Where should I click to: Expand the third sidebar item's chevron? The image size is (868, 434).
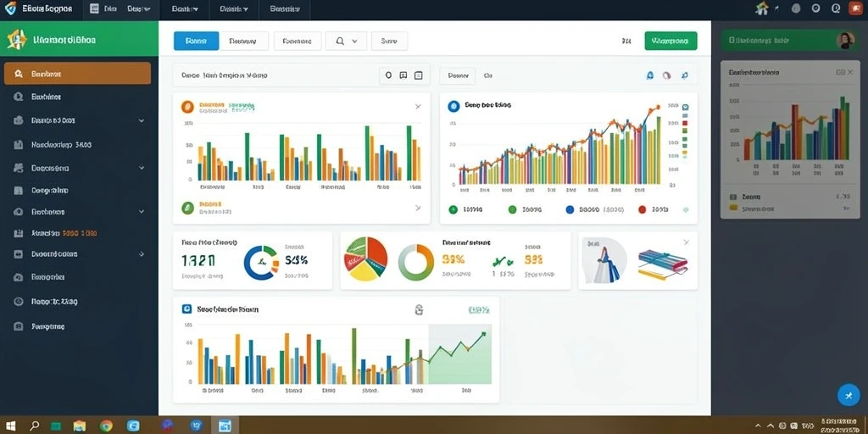click(142, 120)
